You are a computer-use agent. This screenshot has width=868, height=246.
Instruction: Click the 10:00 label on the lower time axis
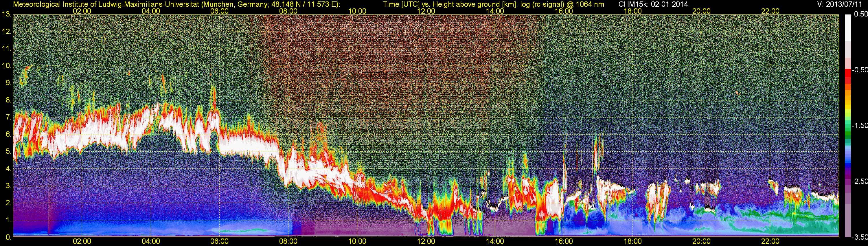[357, 242]
